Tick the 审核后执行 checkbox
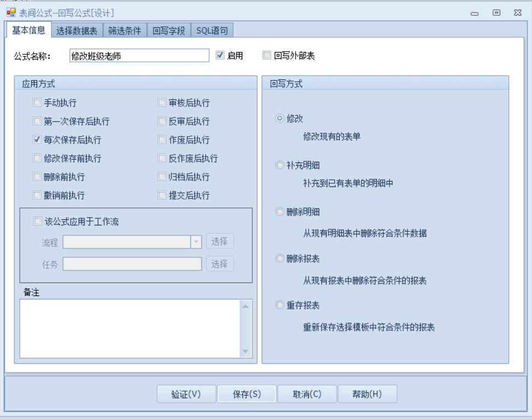532x419 pixels. 162,103
